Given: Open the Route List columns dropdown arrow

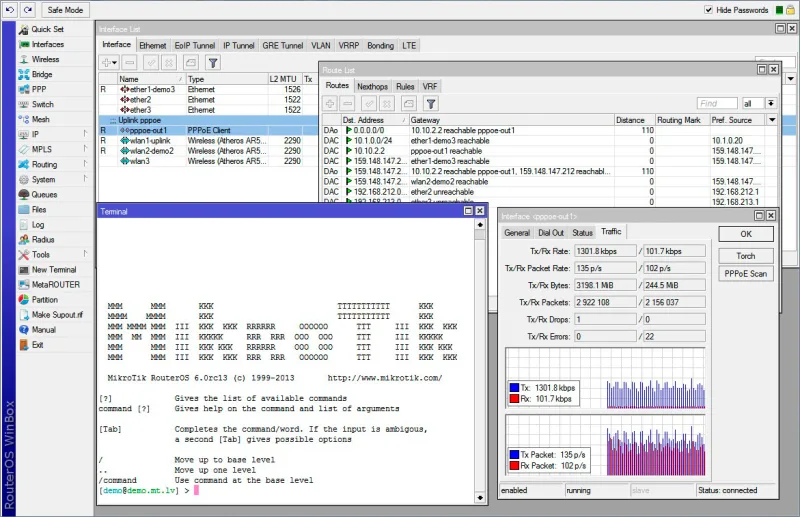Looking at the screenshot, I should click(x=772, y=120).
